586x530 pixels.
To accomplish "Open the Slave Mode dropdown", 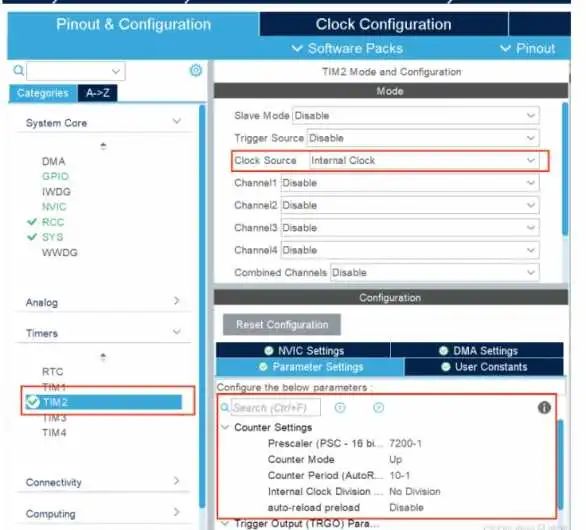I will [x=416, y=115].
